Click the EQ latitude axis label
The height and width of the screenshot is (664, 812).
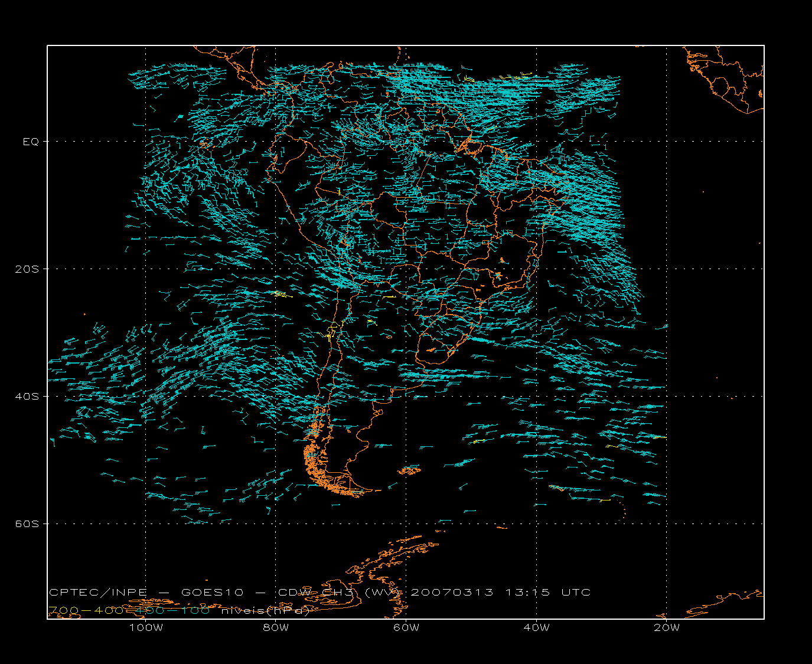point(31,142)
